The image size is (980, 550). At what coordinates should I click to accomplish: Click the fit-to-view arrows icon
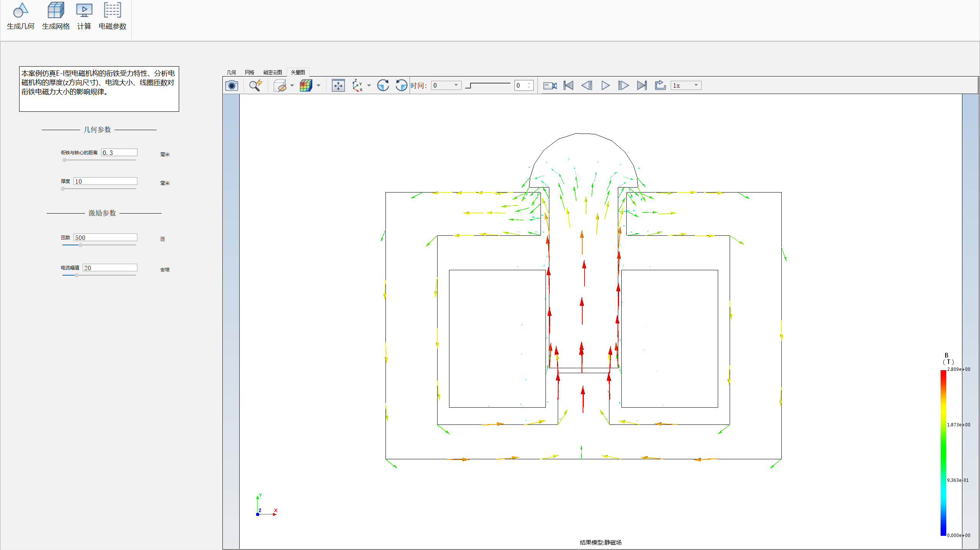click(338, 85)
